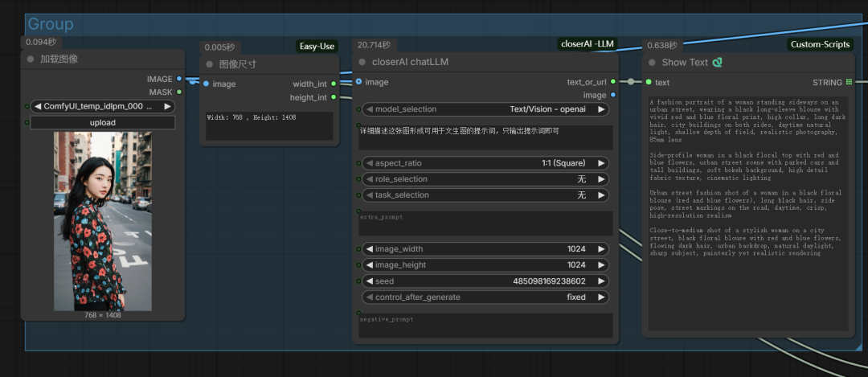Click the width_int output port
This screenshot has width=868, height=377.
[x=334, y=84]
